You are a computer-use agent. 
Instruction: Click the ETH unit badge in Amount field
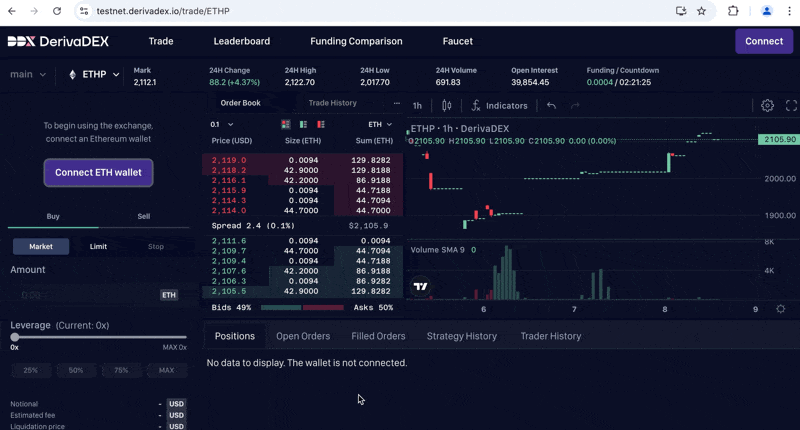(x=169, y=295)
